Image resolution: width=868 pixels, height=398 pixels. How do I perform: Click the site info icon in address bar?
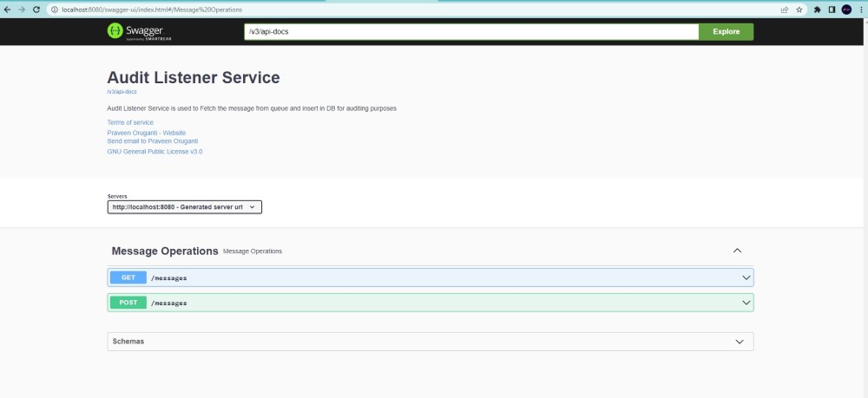tap(54, 10)
